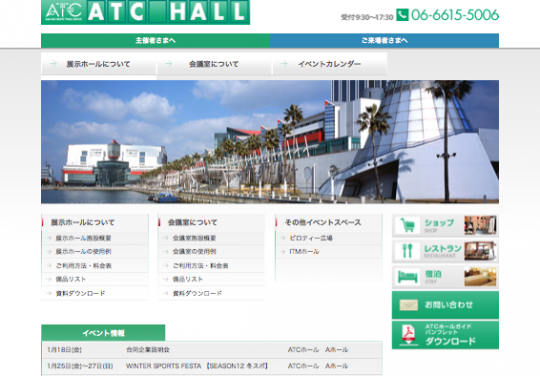
Task: Click the bed 宿泊 icon
Action: point(407,276)
